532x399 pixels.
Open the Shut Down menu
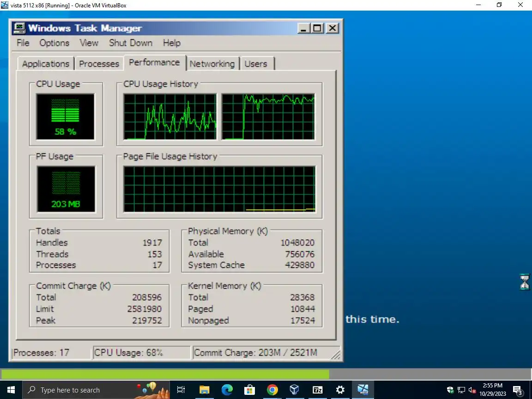coord(131,43)
